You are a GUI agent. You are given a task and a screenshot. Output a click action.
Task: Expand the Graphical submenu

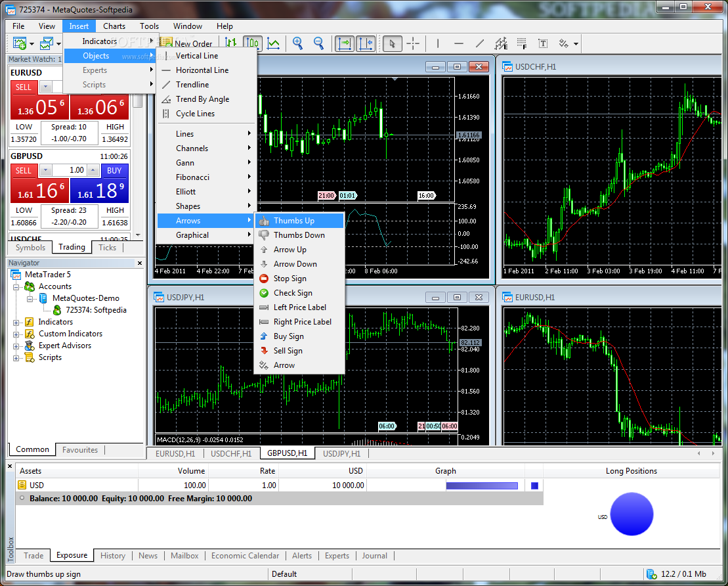[x=207, y=235]
